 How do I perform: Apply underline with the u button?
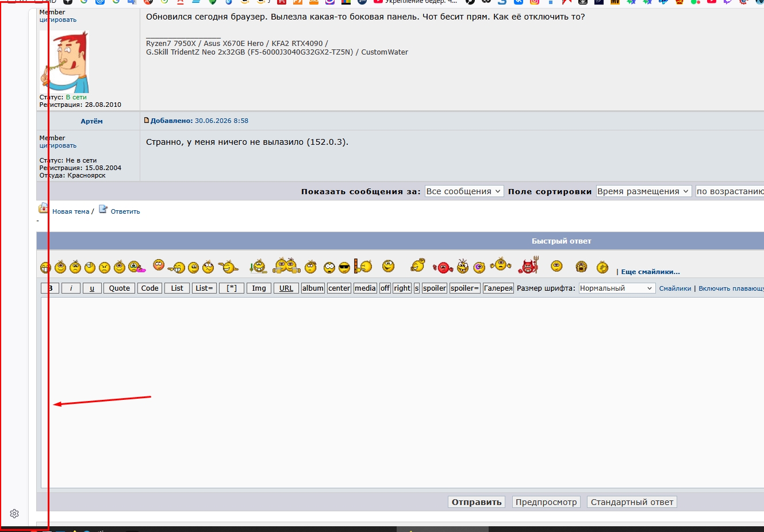[92, 288]
